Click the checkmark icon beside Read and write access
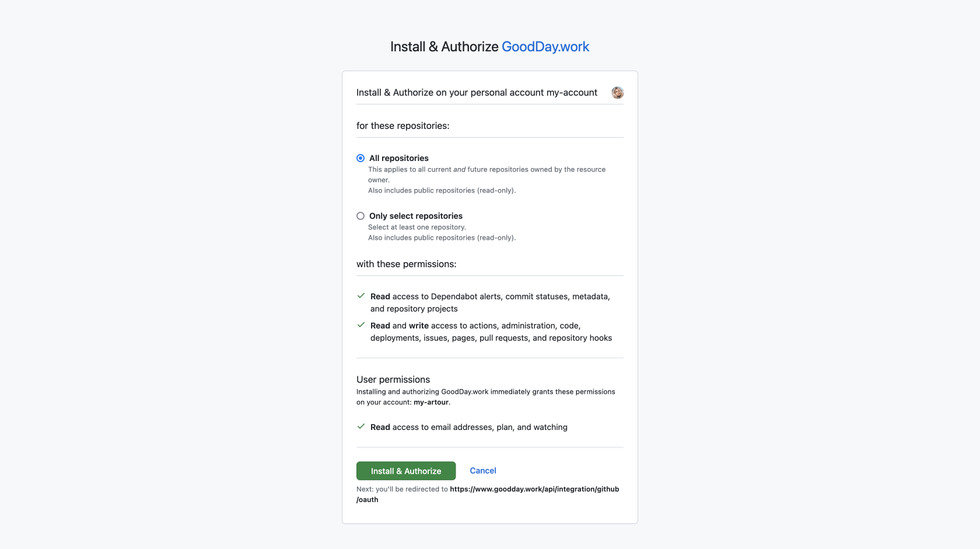980x549 pixels. point(361,325)
